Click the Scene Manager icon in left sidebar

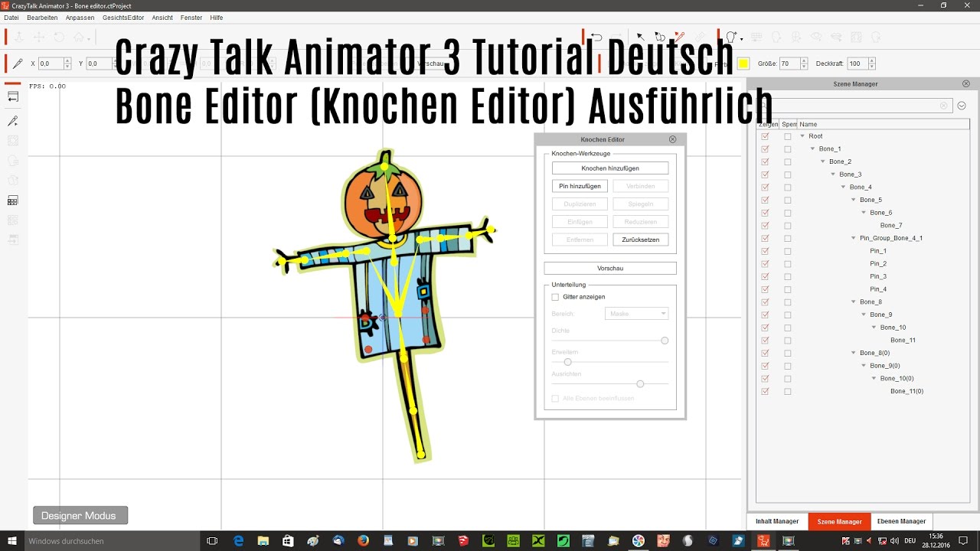[12, 96]
